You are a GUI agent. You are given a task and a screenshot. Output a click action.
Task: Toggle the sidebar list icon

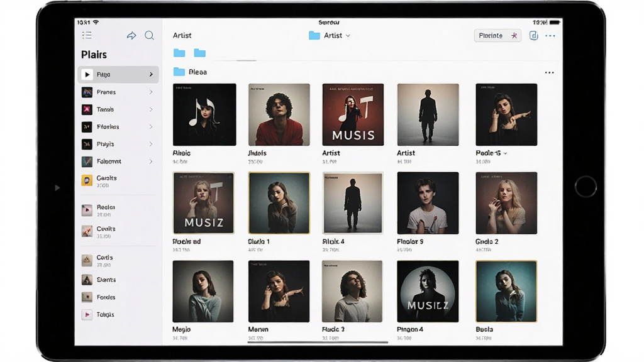(x=87, y=35)
